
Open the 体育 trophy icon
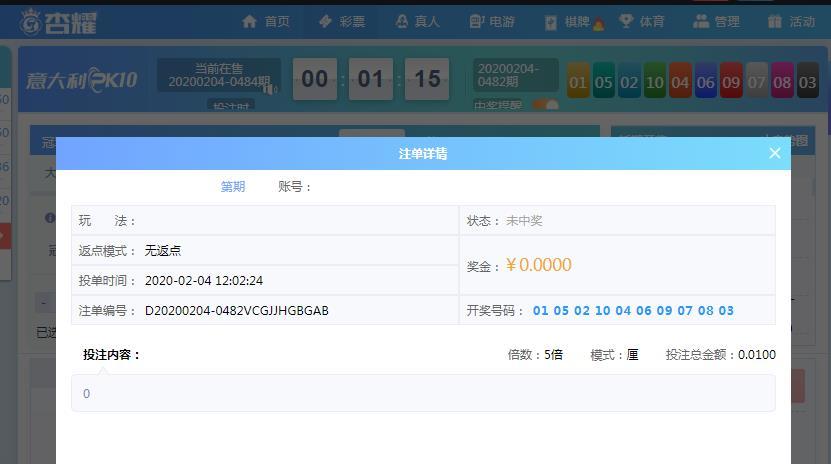626,21
